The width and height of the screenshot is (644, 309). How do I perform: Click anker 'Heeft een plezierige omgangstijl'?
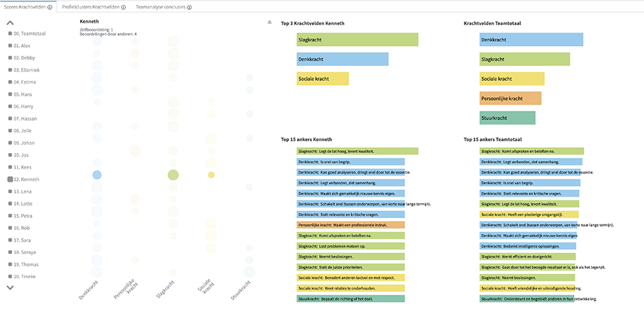tap(529, 214)
